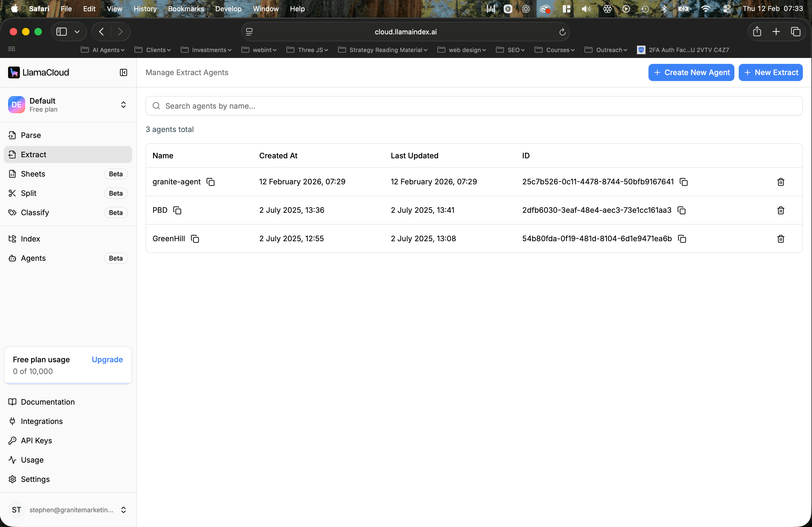Copy the GreenHill agent name

(x=195, y=239)
